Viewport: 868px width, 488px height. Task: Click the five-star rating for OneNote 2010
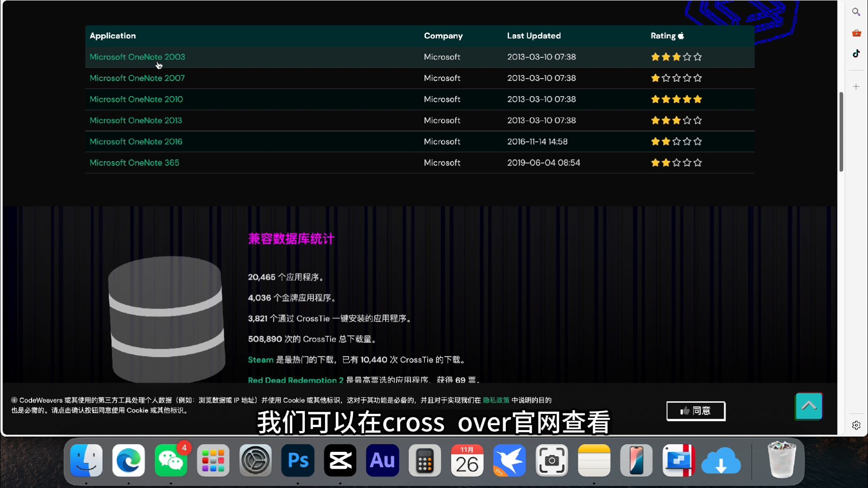pos(676,99)
